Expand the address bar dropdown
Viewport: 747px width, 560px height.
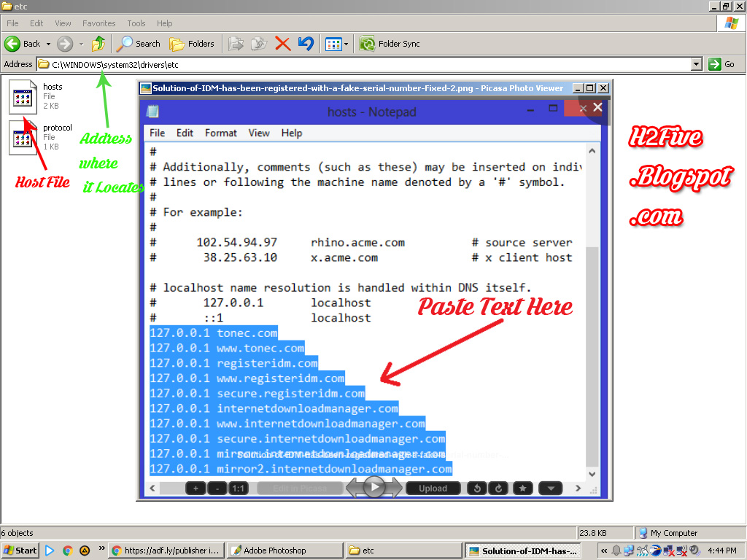697,64
